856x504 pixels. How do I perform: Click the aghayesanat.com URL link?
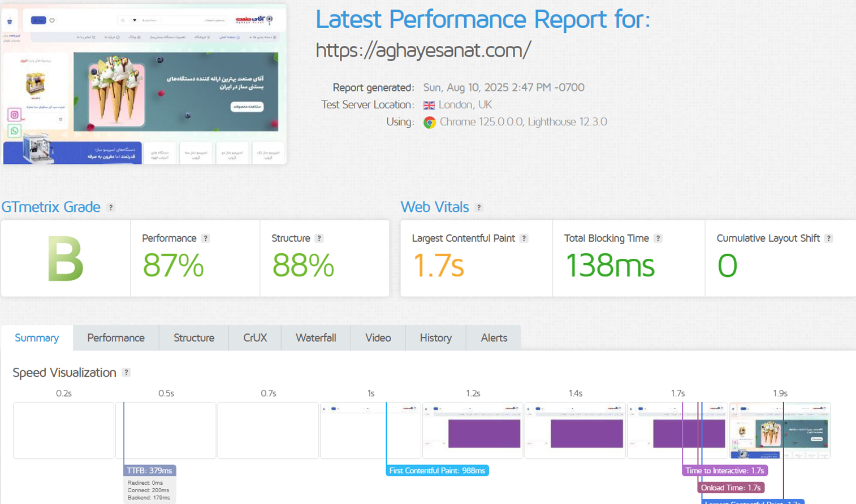click(x=423, y=50)
